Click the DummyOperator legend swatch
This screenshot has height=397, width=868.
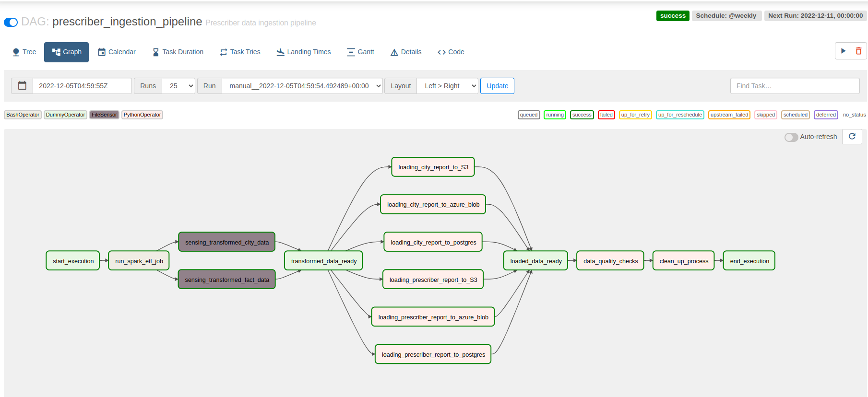click(65, 115)
